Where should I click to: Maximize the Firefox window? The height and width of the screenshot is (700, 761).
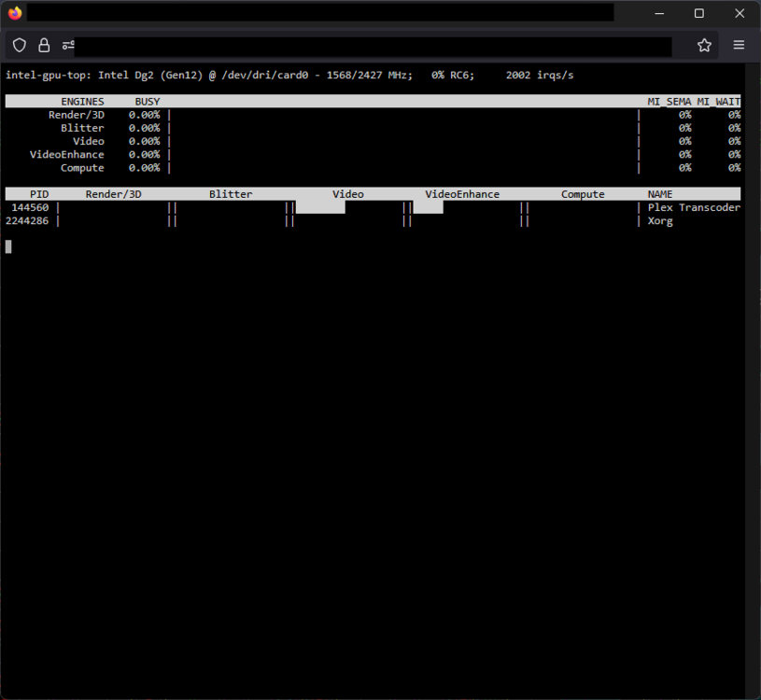click(698, 14)
